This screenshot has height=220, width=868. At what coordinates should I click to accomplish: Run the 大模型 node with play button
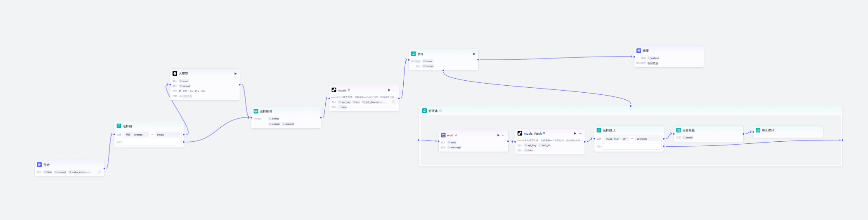[236, 74]
